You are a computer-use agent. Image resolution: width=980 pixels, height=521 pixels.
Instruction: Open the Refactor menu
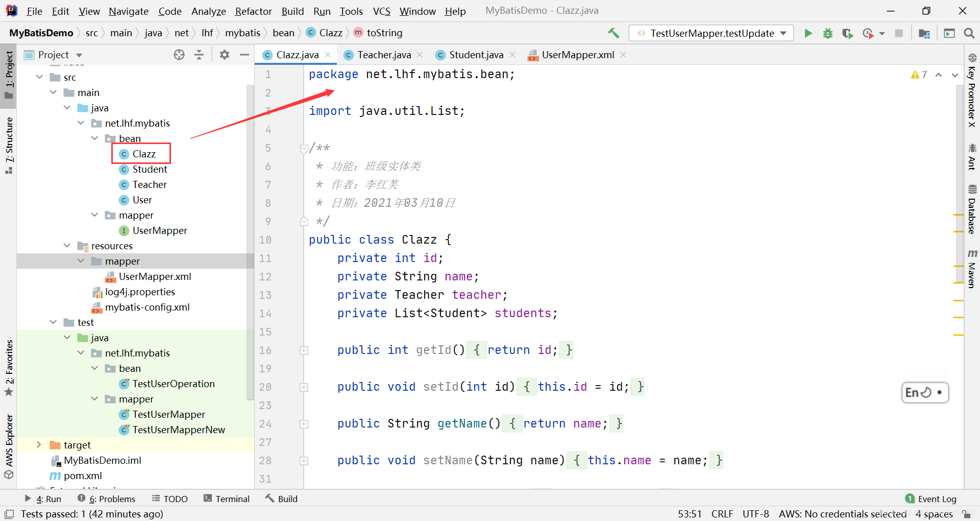253,11
